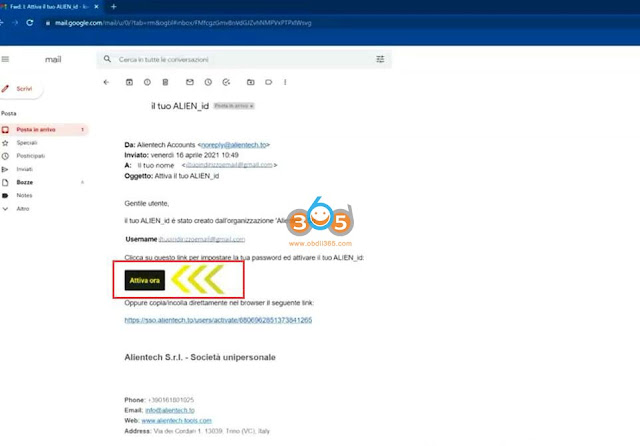Click the browser forward arrow
This screenshot has width=640, height=446.
[x=15, y=22]
